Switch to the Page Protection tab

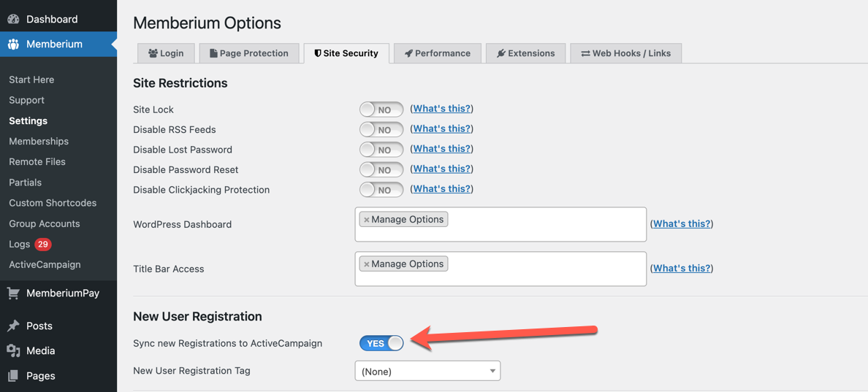[x=249, y=53]
